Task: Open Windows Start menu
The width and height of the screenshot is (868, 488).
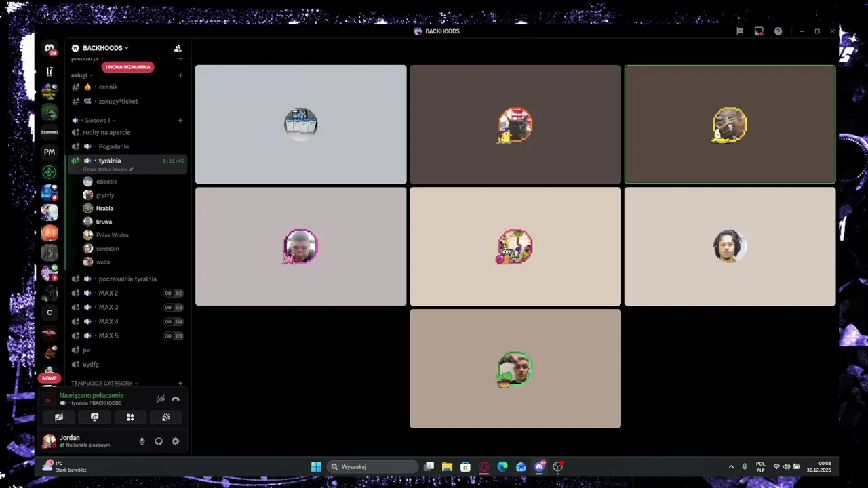Action: click(x=316, y=466)
